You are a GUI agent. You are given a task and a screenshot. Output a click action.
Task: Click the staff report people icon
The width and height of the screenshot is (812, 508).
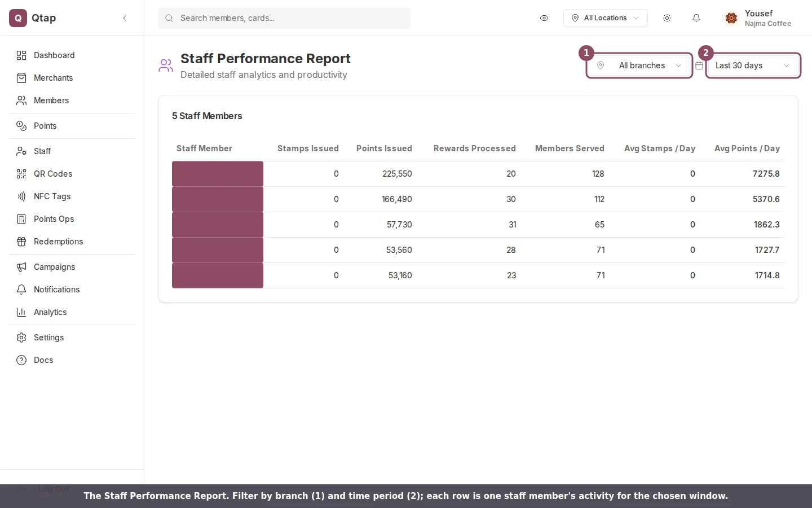166,66
